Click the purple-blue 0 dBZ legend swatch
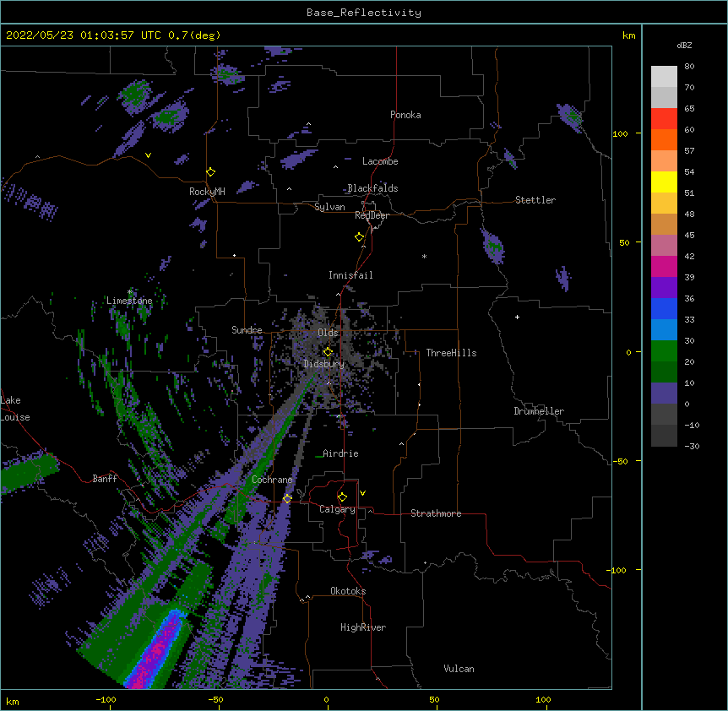This screenshot has height=711, width=728. tap(664, 393)
